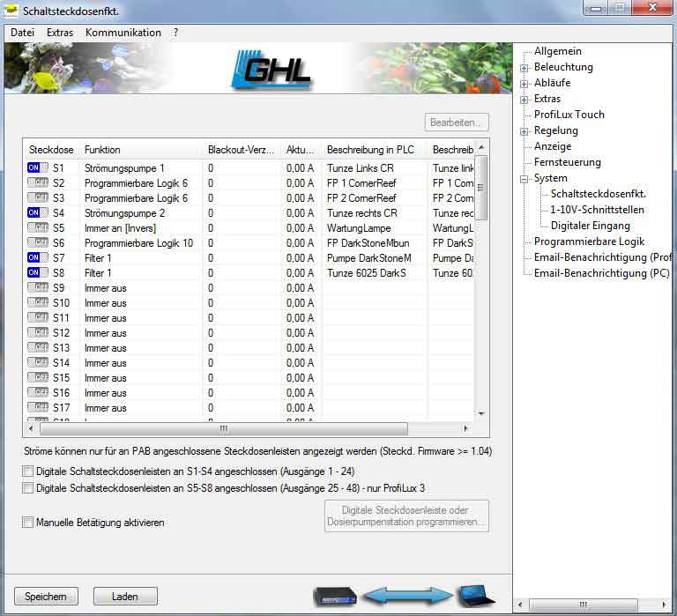The width and height of the screenshot is (677, 616).
Task: Toggle the ON switch for socket S1
Action: click(x=38, y=167)
